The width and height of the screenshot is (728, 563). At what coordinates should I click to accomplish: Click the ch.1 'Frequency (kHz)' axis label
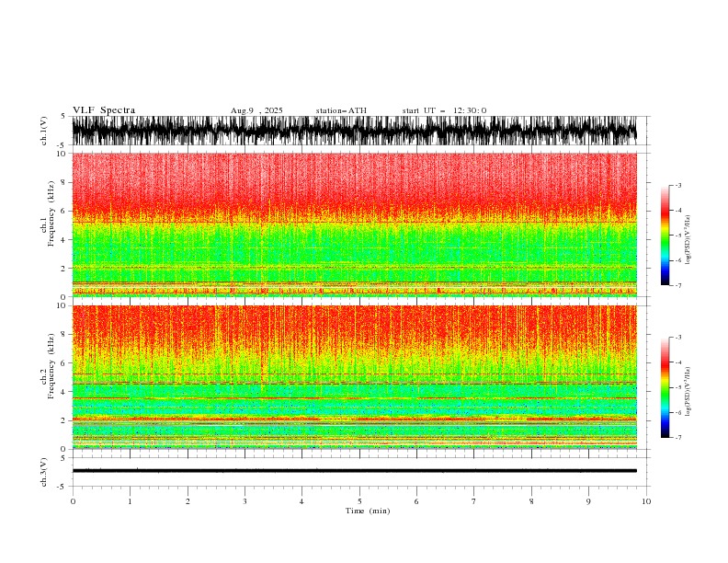coord(51,214)
